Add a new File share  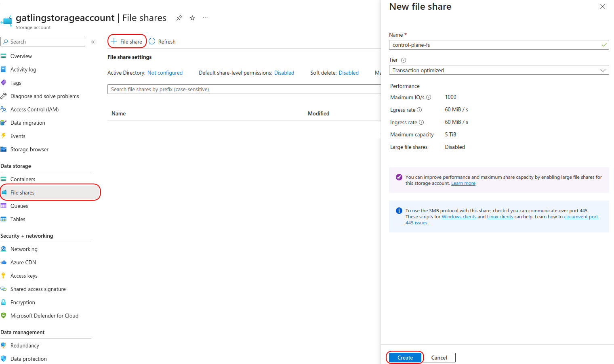click(x=127, y=42)
